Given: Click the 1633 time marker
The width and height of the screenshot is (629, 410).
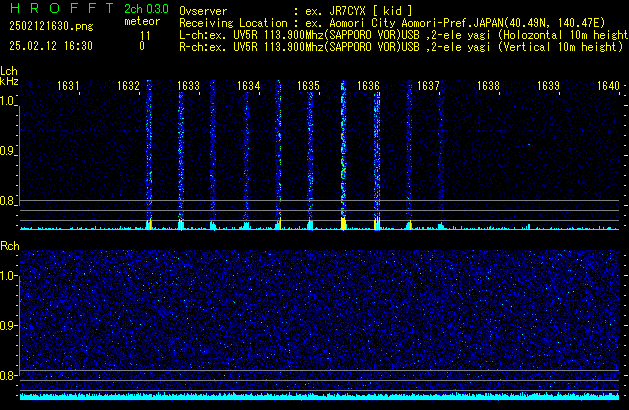Looking at the screenshot, I should [x=189, y=86].
